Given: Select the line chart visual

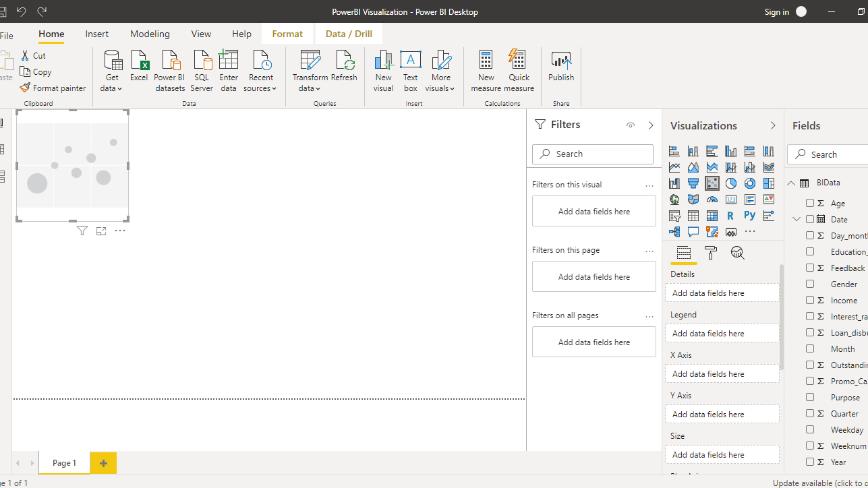Looking at the screenshot, I should pos(674,167).
